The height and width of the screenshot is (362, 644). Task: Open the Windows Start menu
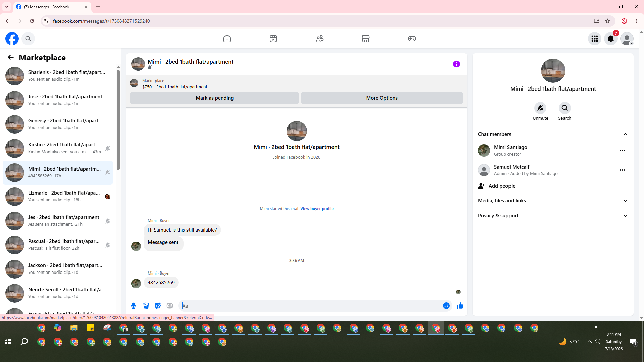click(8, 342)
